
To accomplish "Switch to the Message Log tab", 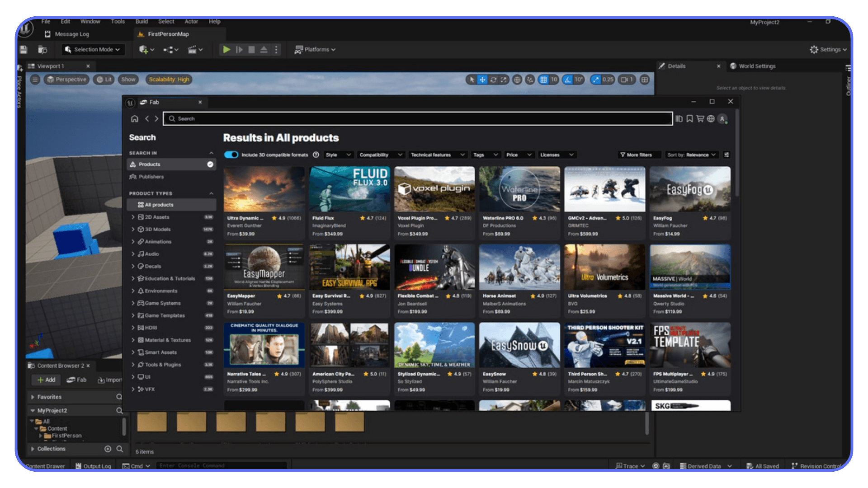I will tap(67, 34).
